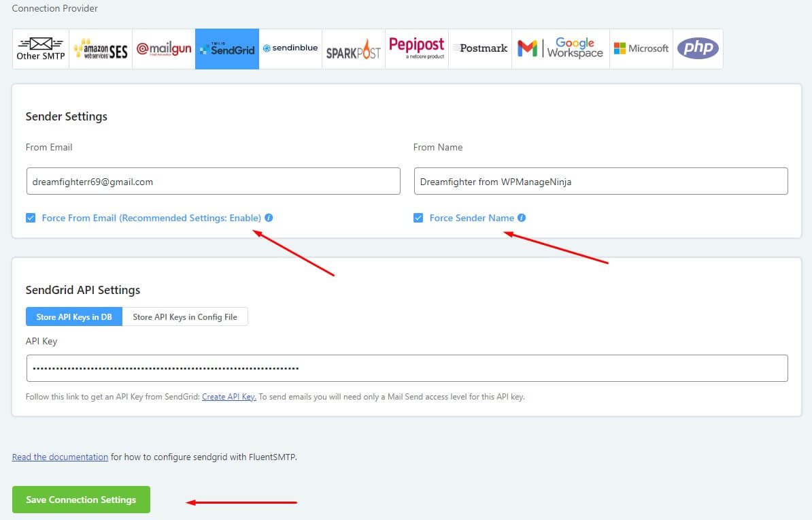Click the Sender Settings heading
812x520 pixels.
66,116
